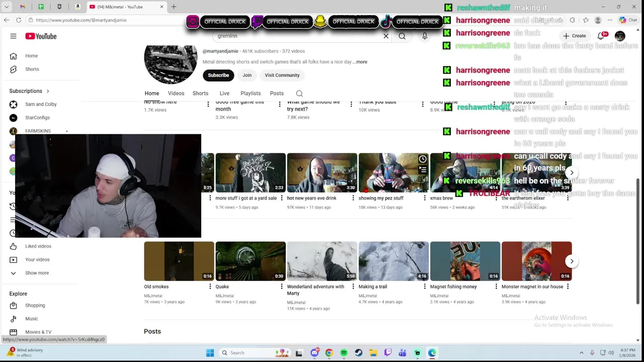Click the Create button
The width and height of the screenshot is (644, 362).
575,36
